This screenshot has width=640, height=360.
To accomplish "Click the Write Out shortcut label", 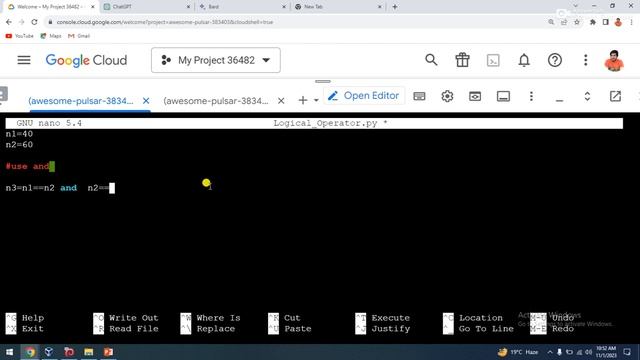I will pos(133,318).
